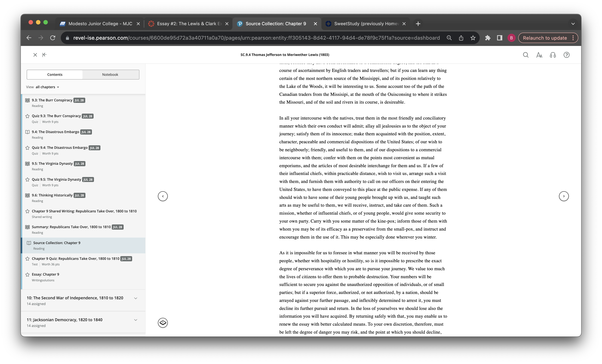Click the zoom magnifier in address bar
The width and height of the screenshot is (602, 364).
pos(449,38)
